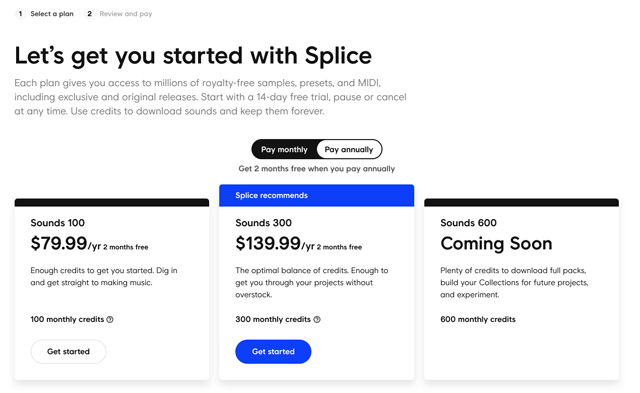640x393 pixels.
Task: Click the Splice recommends blue banner
Action: tap(316, 195)
